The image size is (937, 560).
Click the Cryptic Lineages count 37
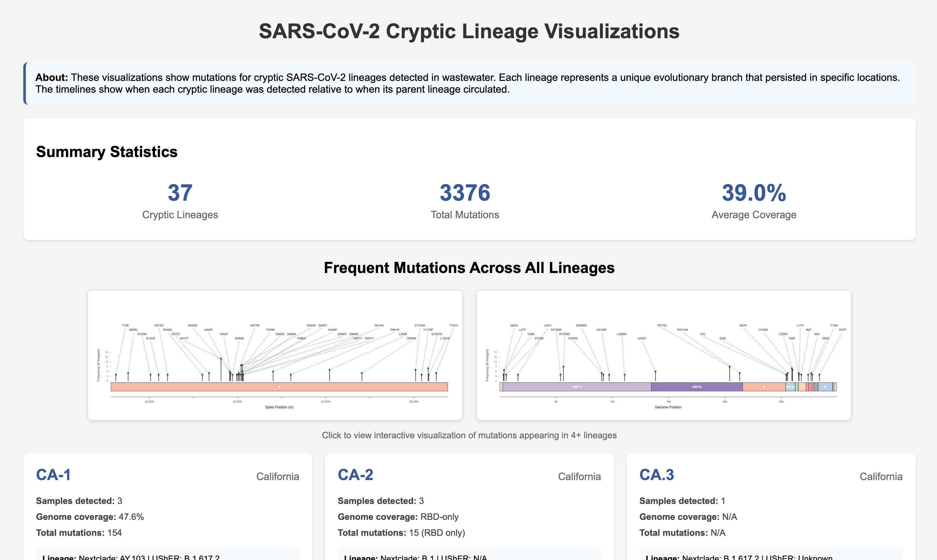point(180,193)
